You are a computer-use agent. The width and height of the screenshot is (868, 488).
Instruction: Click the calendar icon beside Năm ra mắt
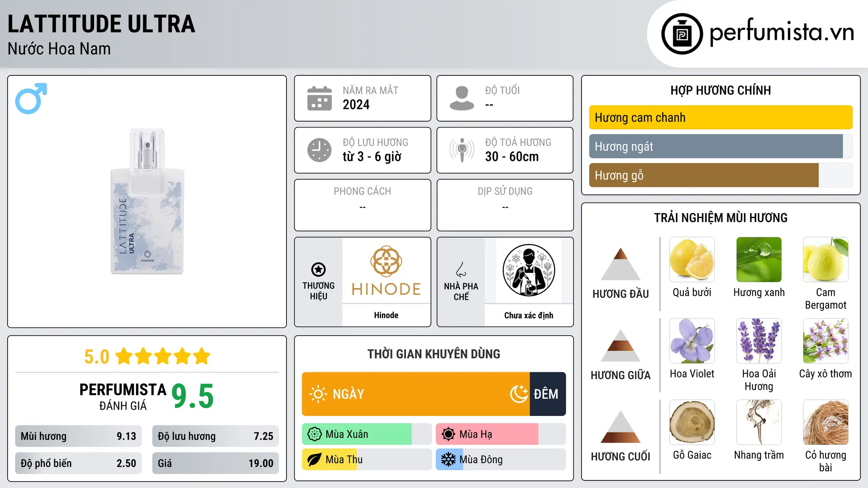pos(320,98)
